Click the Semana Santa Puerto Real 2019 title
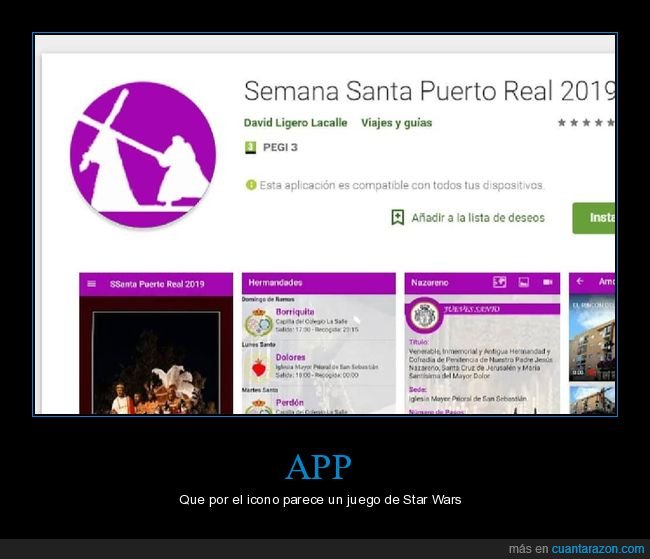Image resolution: width=650 pixels, height=559 pixels. [429, 90]
